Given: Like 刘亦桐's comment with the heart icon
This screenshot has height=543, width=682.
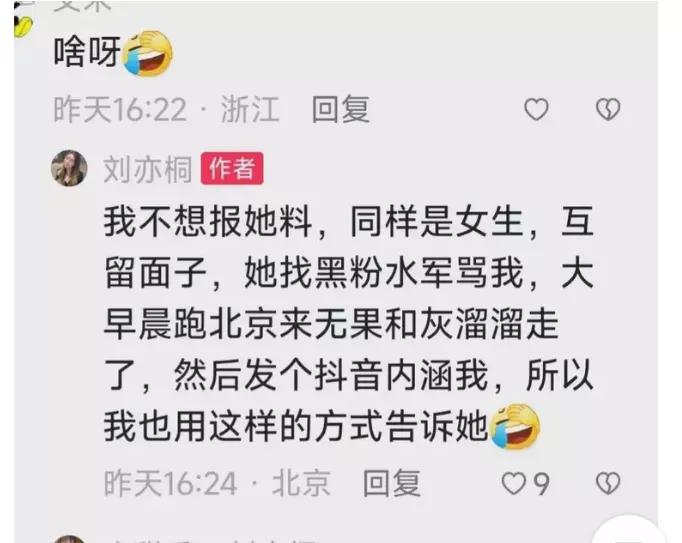Looking at the screenshot, I should (x=513, y=483).
